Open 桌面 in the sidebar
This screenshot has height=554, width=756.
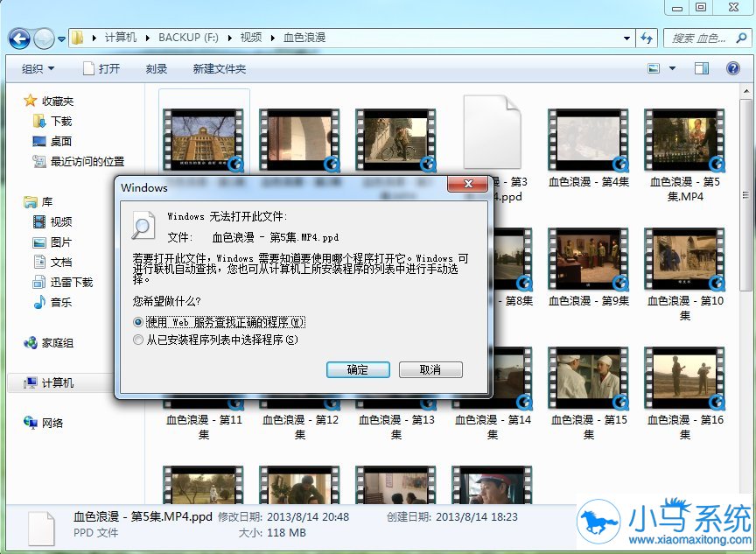[52, 141]
